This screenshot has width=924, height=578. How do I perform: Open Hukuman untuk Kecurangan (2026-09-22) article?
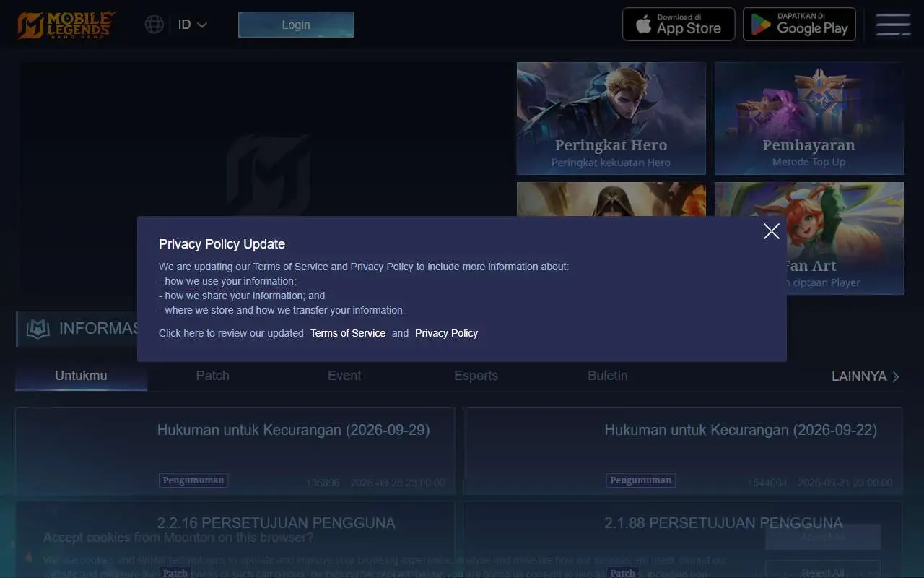click(683, 452)
